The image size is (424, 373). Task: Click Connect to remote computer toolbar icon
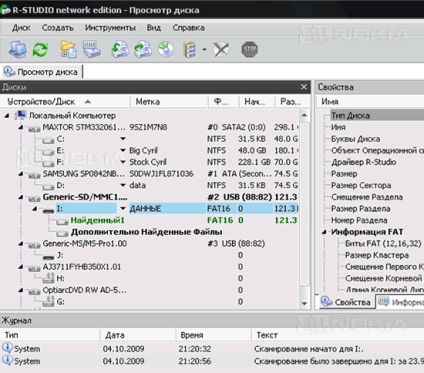click(x=17, y=49)
